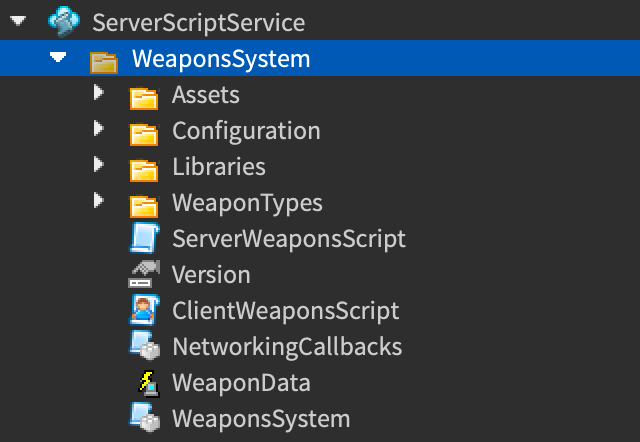
Task: Collapse the ServerScriptService tree node
Action: [x=18, y=20]
